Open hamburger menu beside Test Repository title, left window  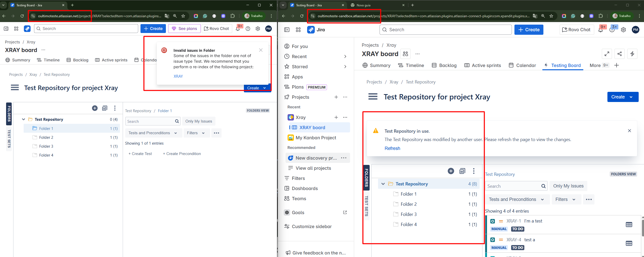tap(15, 88)
